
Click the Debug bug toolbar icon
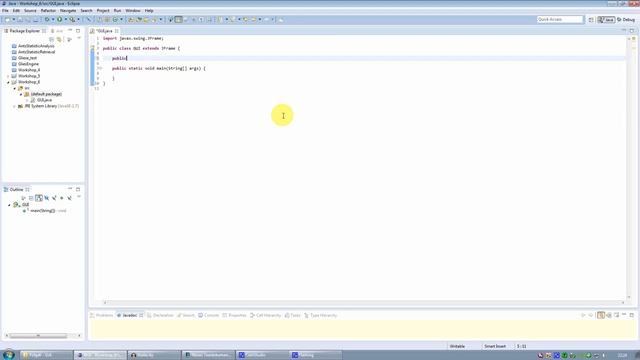(47, 20)
